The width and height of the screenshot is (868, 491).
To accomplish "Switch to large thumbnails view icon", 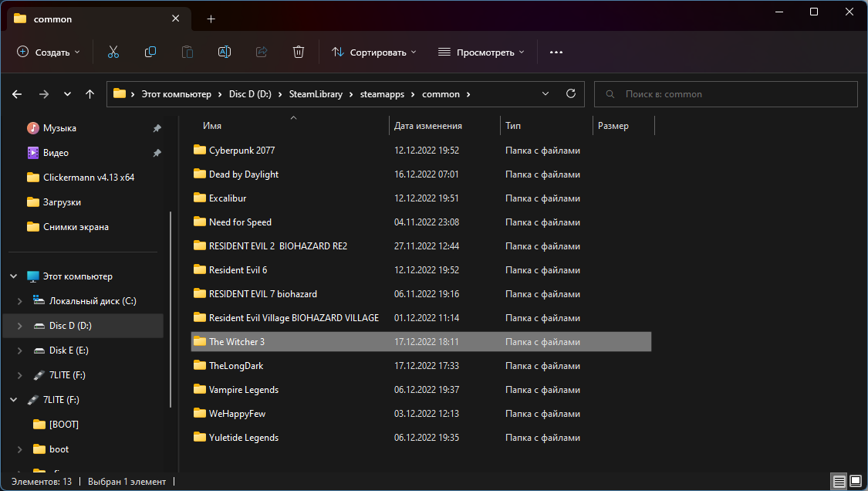I will (856, 481).
